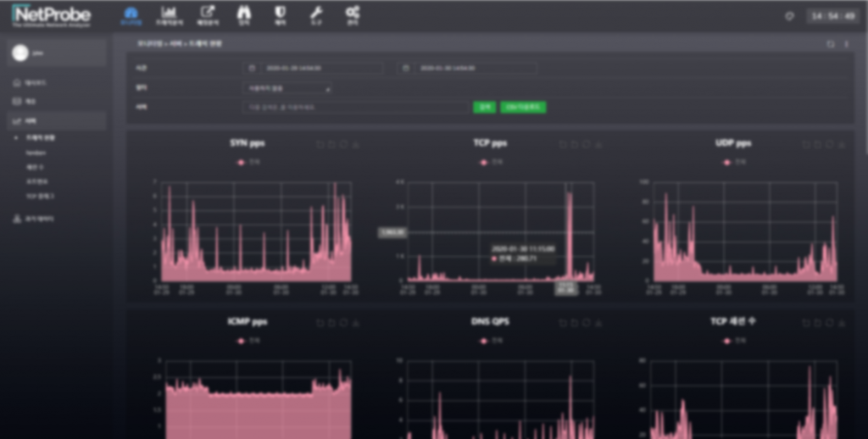Click the search text field in filter panel
868x439 pixels.
coord(356,108)
